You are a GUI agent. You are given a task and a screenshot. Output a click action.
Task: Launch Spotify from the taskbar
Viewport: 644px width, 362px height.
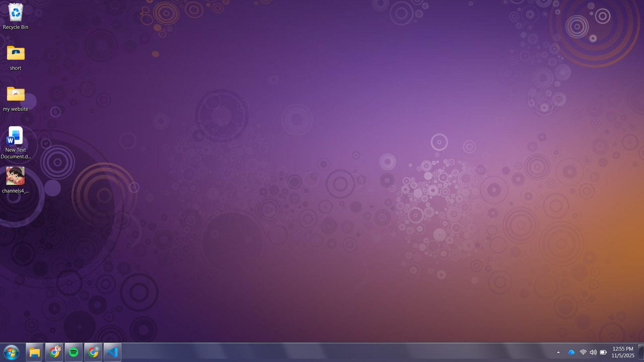pos(73,352)
